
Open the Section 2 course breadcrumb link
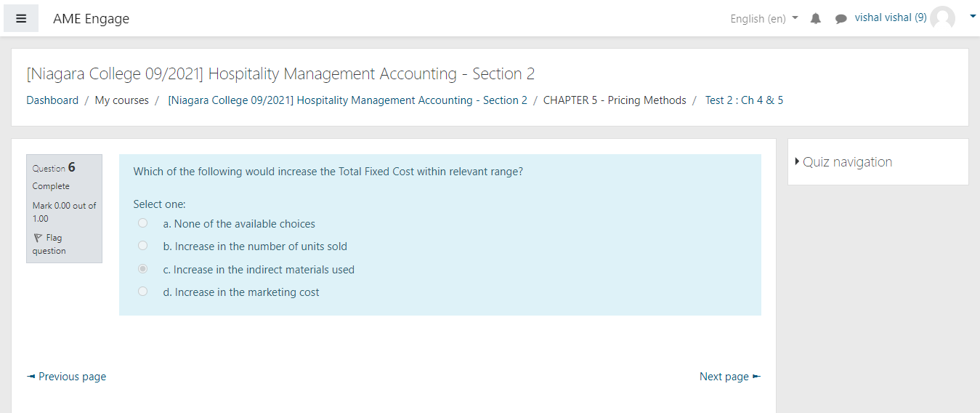(347, 100)
